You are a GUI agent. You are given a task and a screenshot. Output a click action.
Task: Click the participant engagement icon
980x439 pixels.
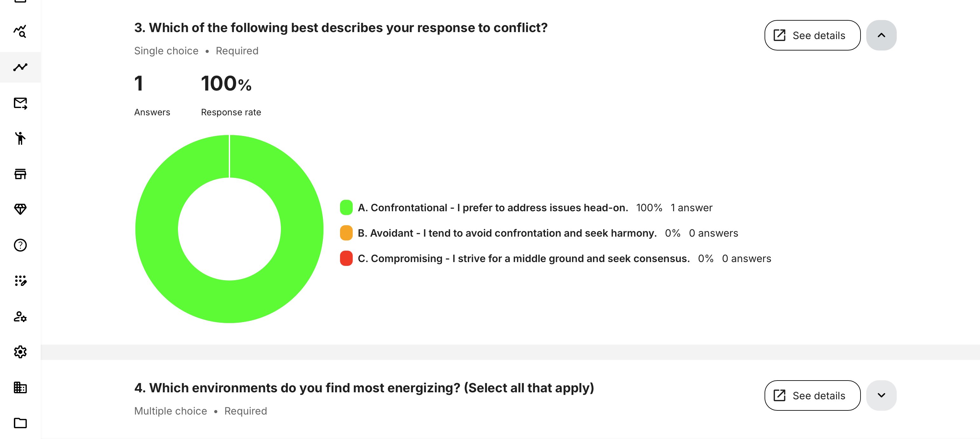point(21,138)
